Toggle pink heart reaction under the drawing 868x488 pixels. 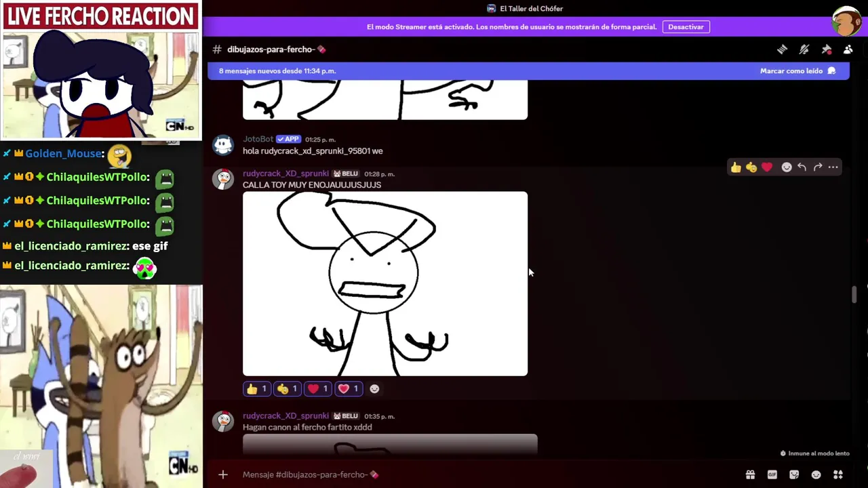click(349, 389)
